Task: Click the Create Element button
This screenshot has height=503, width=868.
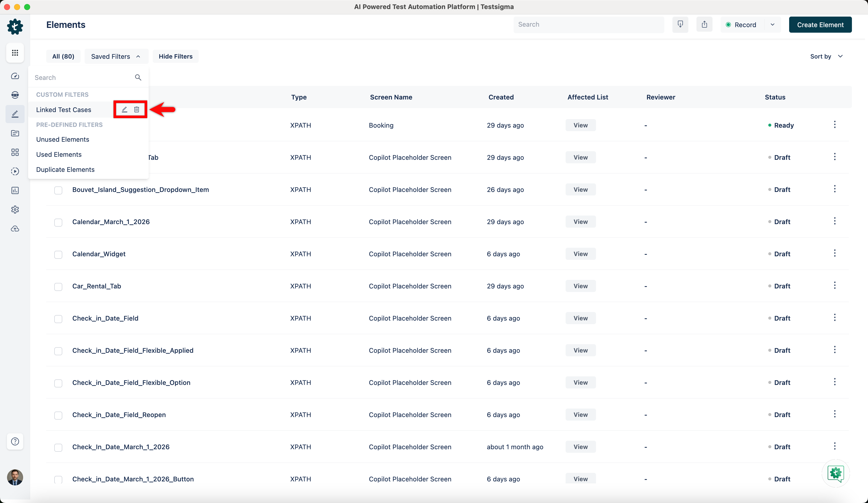Action: [x=820, y=25]
